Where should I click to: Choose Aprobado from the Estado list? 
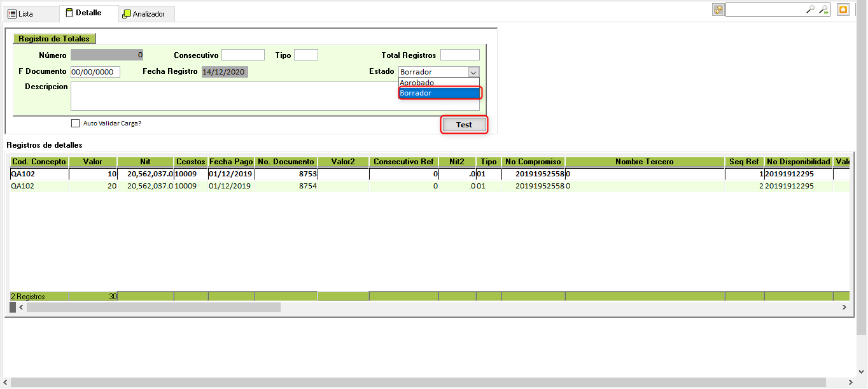pyautogui.click(x=417, y=83)
